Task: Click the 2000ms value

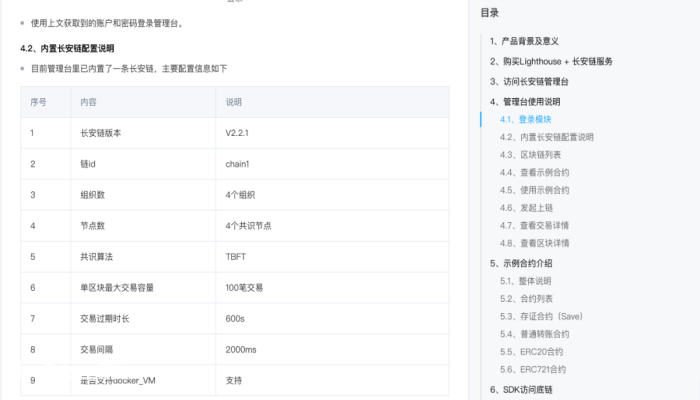Action: [x=241, y=350]
